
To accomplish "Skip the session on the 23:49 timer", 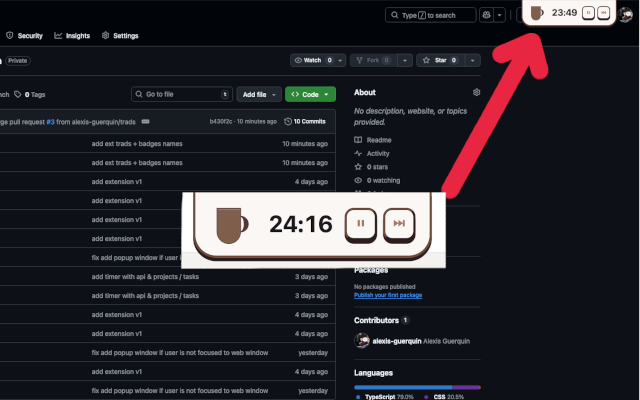I will click(603, 13).
